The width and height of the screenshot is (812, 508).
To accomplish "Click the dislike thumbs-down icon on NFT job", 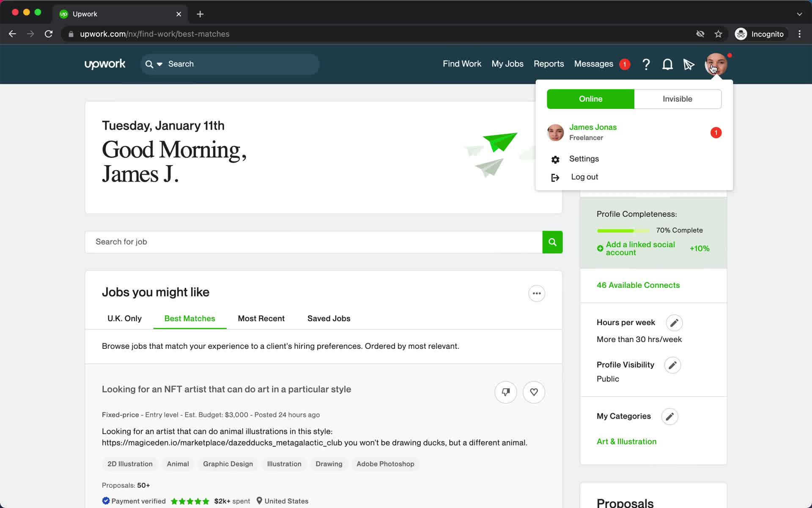I will 505,392.
